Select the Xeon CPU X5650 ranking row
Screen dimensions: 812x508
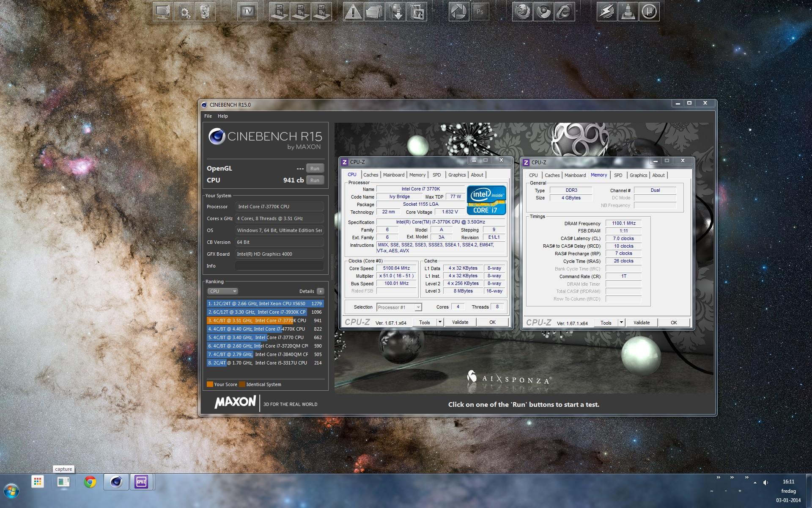click(265, 304)
